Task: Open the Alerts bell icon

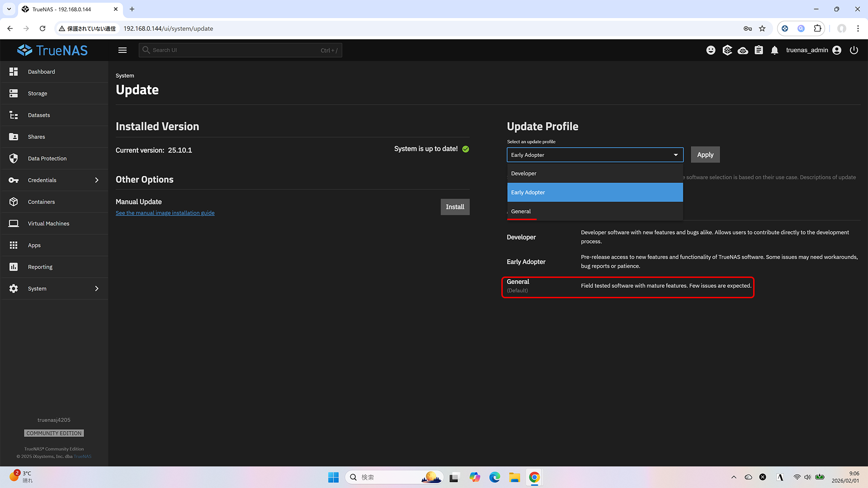Action: click(x=774, y=50)
